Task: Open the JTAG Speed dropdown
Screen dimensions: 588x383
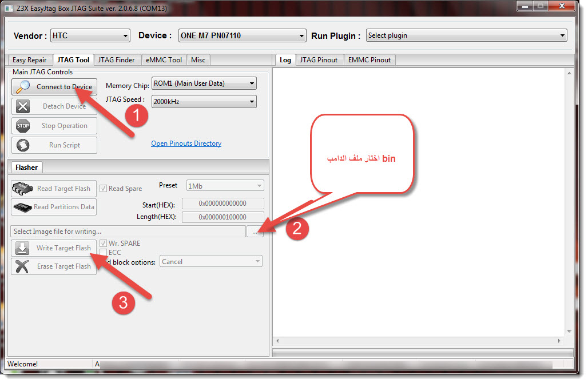Action: tap(204, 102)
